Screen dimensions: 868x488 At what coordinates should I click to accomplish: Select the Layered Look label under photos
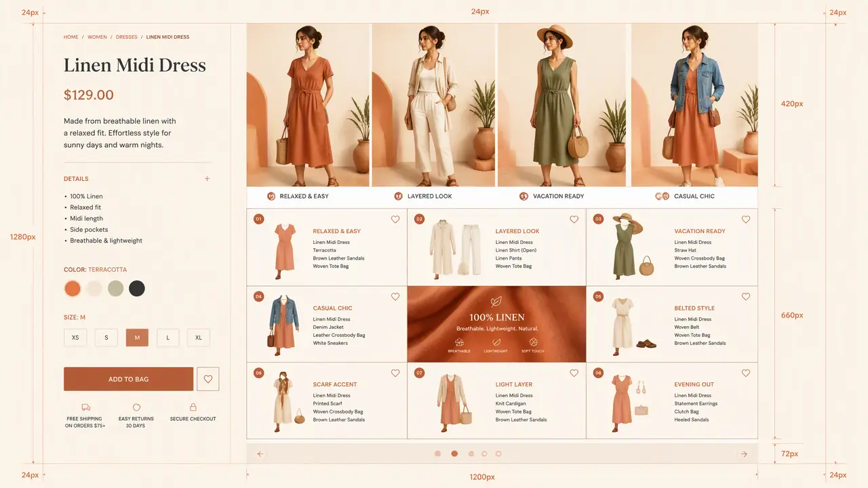coord(430,197)
